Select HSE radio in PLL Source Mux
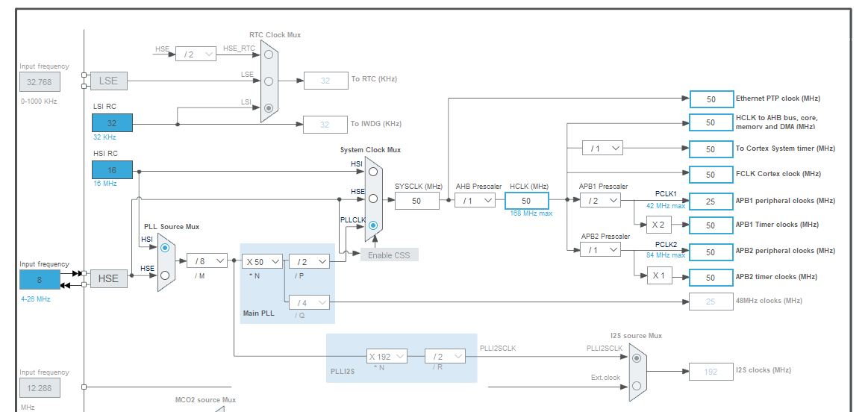Viewport: 868px width, 412px height. click(x=165, y=275)
